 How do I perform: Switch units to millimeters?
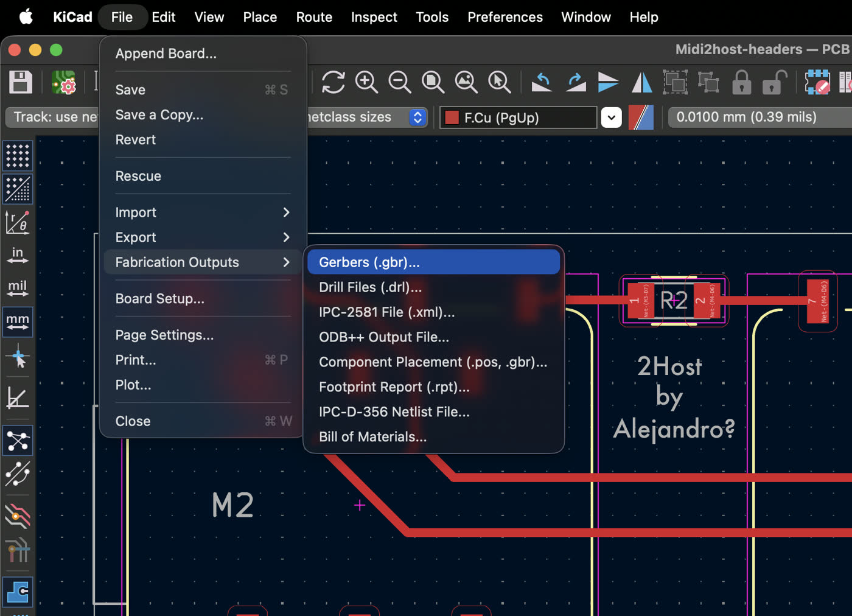(18, 322)
